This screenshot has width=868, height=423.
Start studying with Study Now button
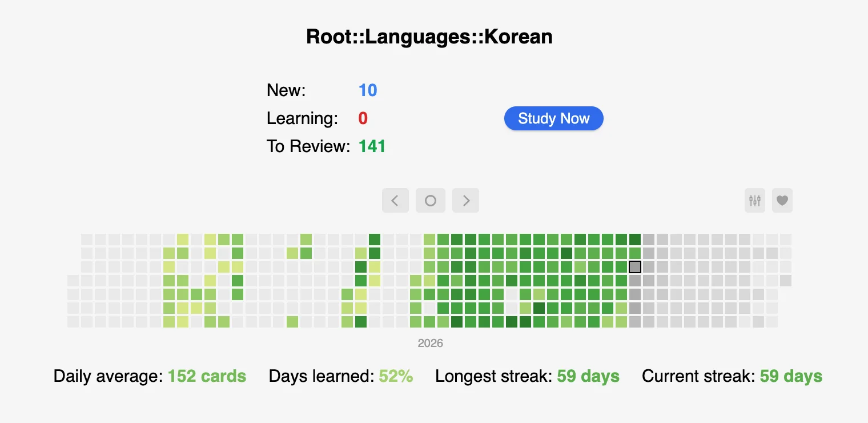point(553,118)
